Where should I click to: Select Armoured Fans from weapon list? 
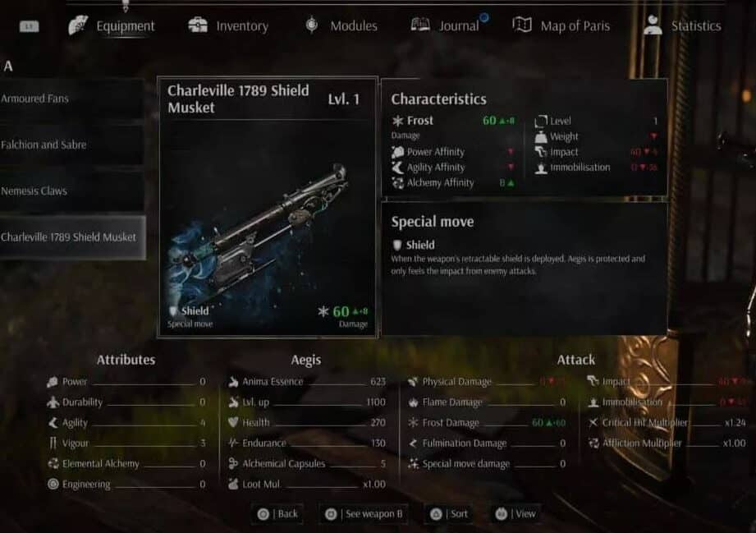pyautogui.click(x=71, y=99)
